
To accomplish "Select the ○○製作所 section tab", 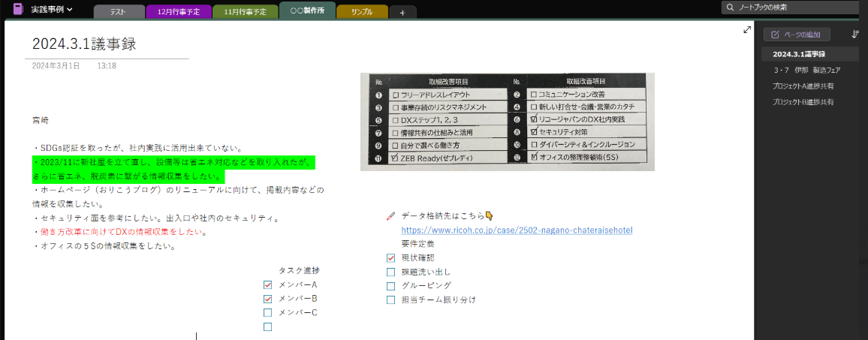I will (306, 11).
